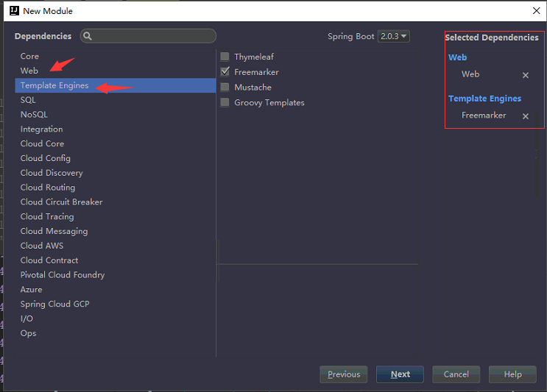
Task: Select the Cloud AWS category
Action: (x=116, y=246)
